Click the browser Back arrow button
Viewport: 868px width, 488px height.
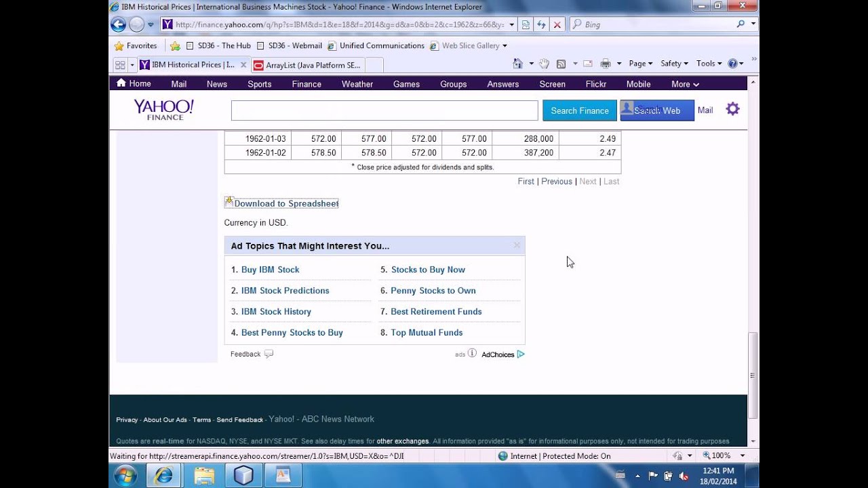pyautogui.click(x=118, y=24)
